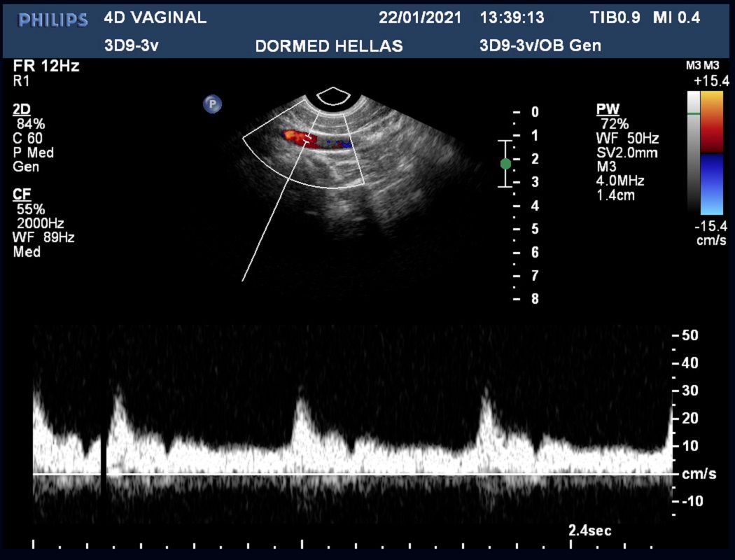735x560 pixels.
Task: Click the spectral Doppler baseline
Action: tap(350, 475)
